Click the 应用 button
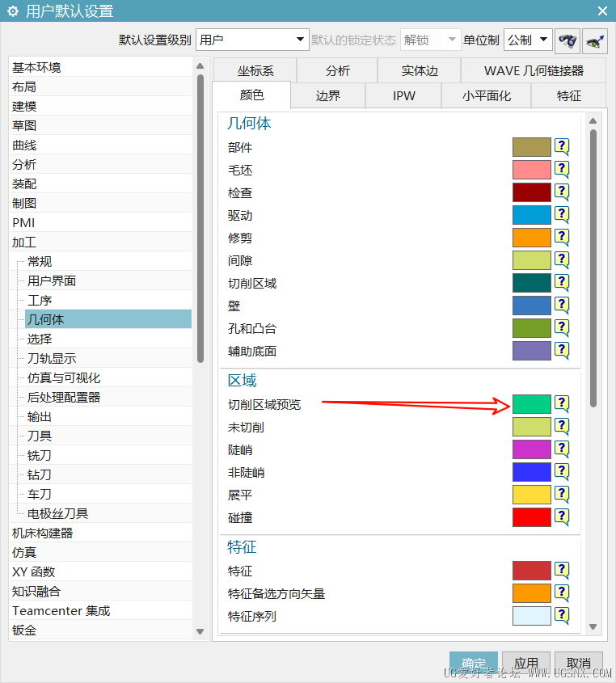This screenshot has width=616, height=683. (x=526, y=663)
